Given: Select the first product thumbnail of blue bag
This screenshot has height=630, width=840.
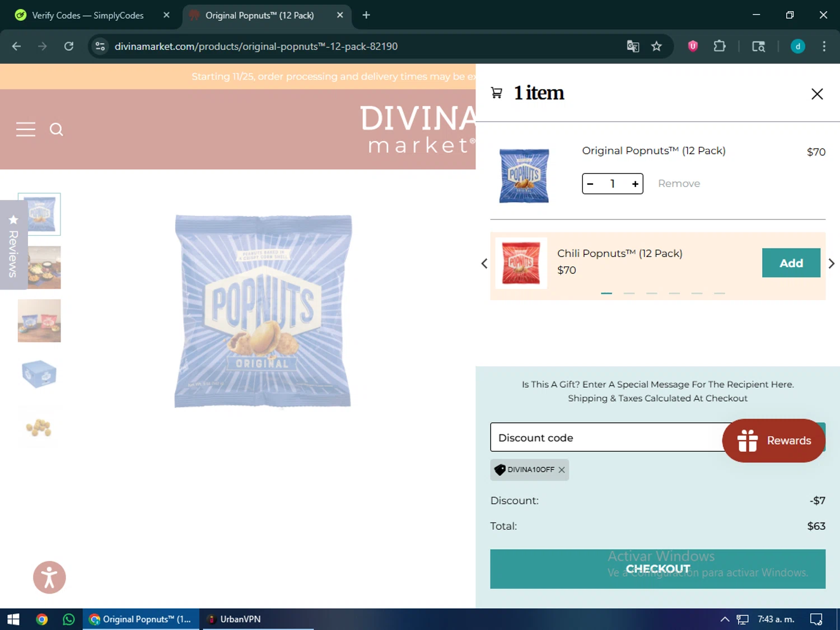Looking at the screenshot, I should (39, 214).
